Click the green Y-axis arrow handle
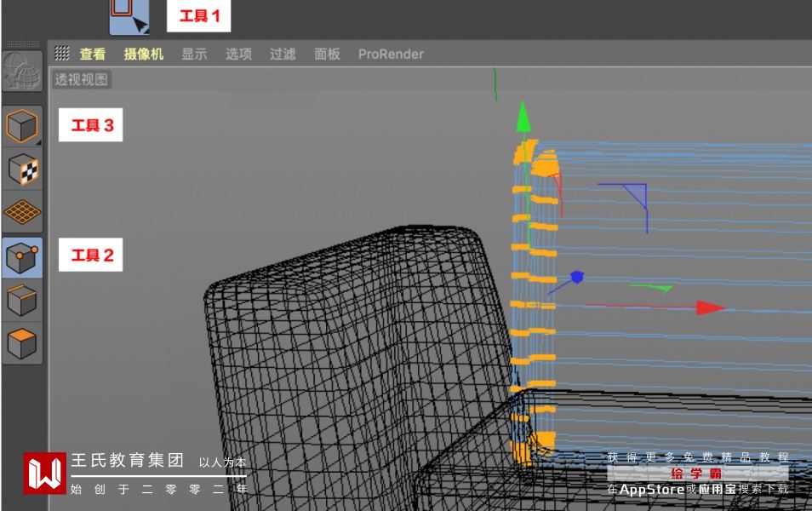Screen dimensions: 812x511 pyautogui.click(x=523, y=117)
